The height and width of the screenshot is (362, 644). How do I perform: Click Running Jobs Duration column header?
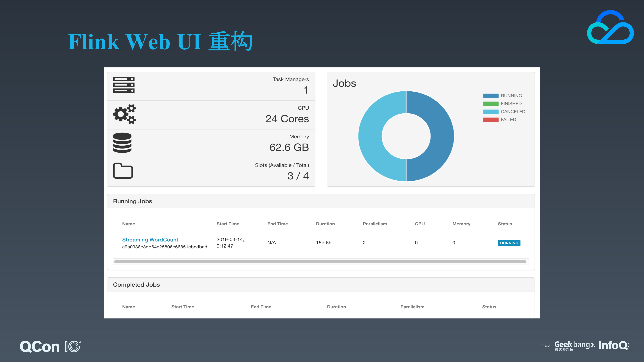click(x=325, y=224)
